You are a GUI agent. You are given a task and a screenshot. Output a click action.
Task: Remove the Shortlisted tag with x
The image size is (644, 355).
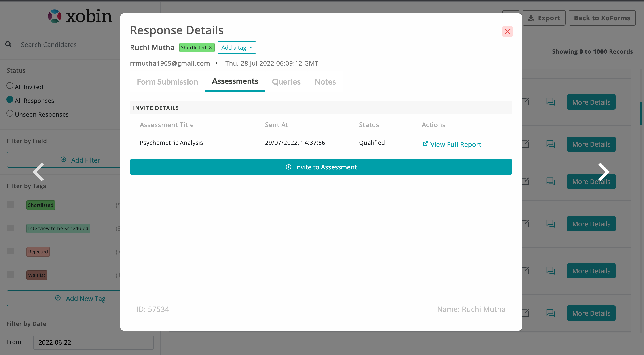click(x=210, y=47)
